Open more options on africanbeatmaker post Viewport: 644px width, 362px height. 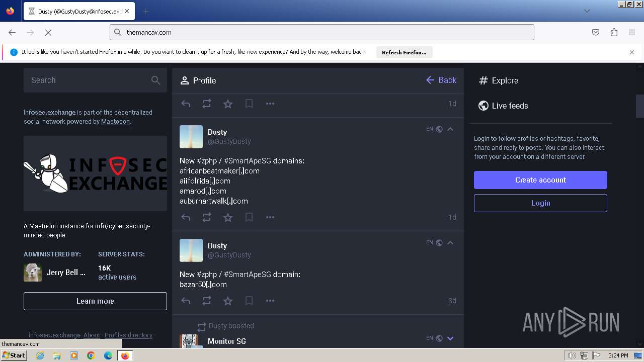tap(270, 217)
